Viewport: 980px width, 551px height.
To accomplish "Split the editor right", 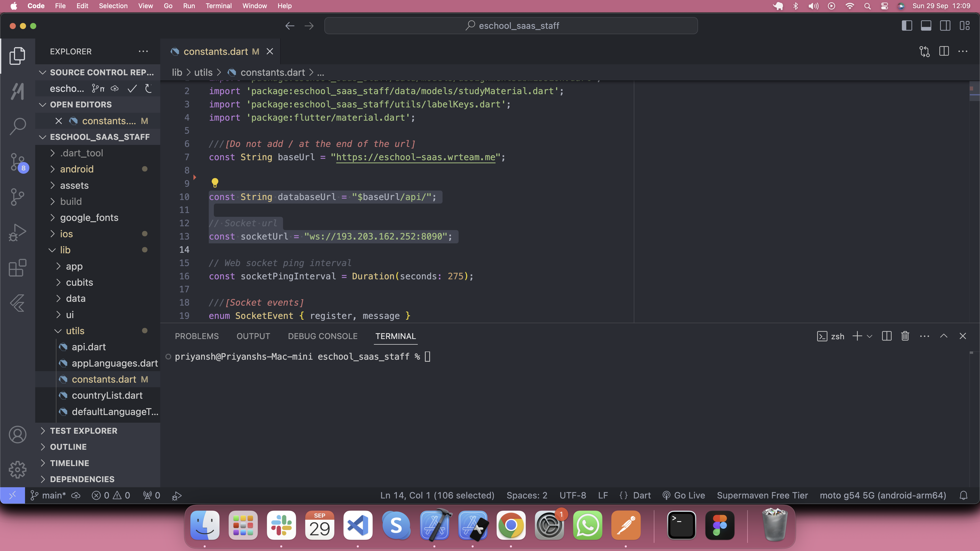I will click(944, 51).
